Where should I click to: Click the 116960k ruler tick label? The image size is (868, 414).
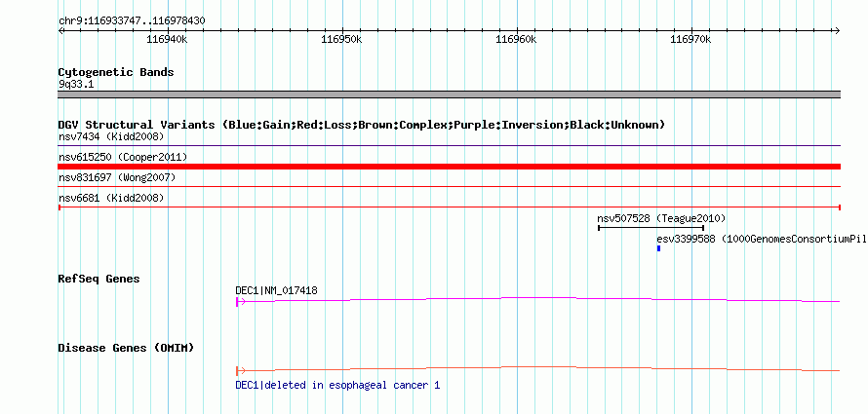click(517, 40)
